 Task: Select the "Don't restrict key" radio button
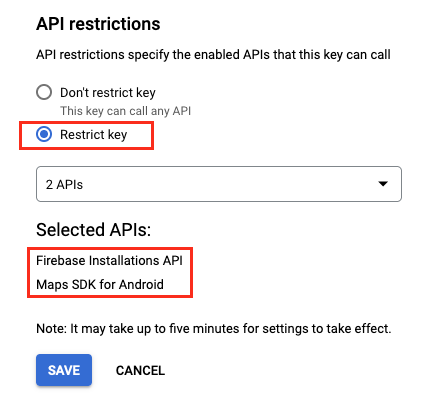pyautogui.click(x=44, y=92)
